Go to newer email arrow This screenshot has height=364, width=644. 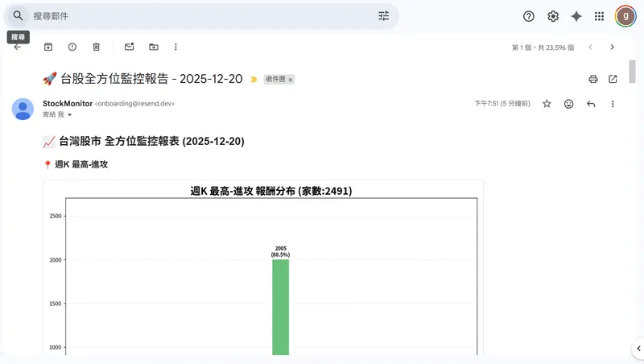pos(591,47)
